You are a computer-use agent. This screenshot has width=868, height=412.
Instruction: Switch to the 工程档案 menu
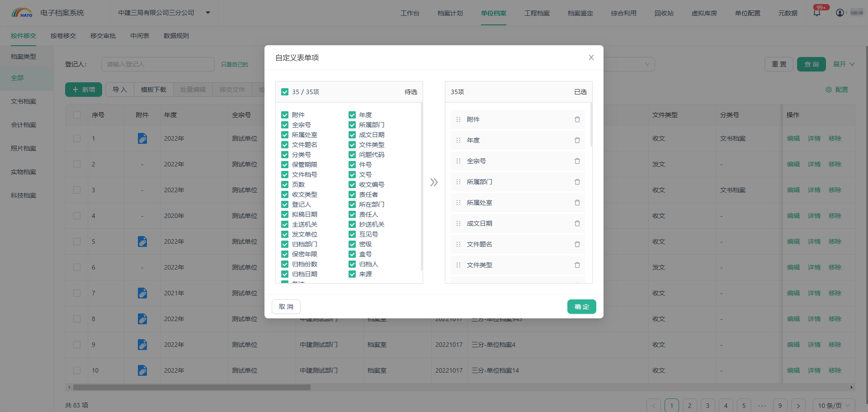[537, 13]
